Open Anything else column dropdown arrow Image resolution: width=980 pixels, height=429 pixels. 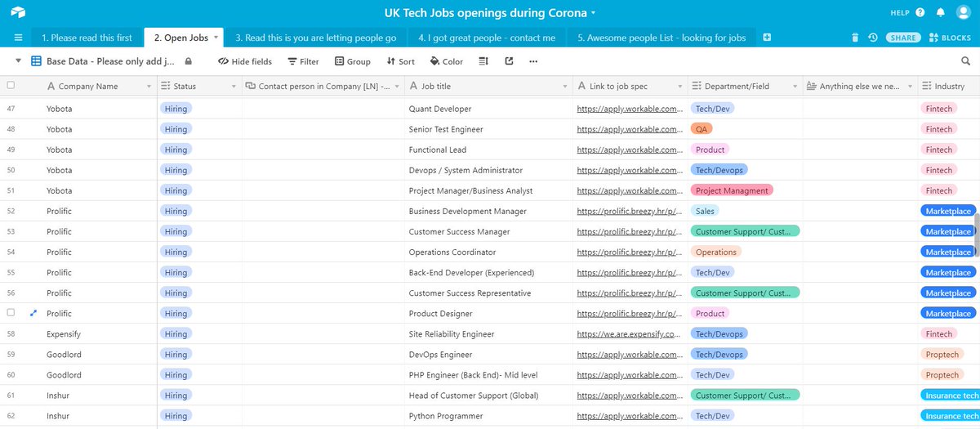(910, 86)
